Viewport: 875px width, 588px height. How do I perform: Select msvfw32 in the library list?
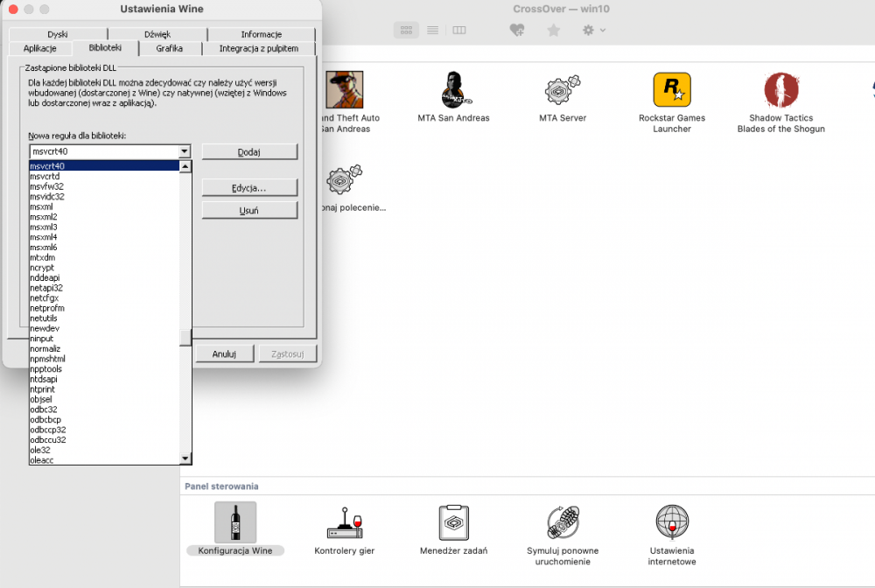[x=104, y=186]
